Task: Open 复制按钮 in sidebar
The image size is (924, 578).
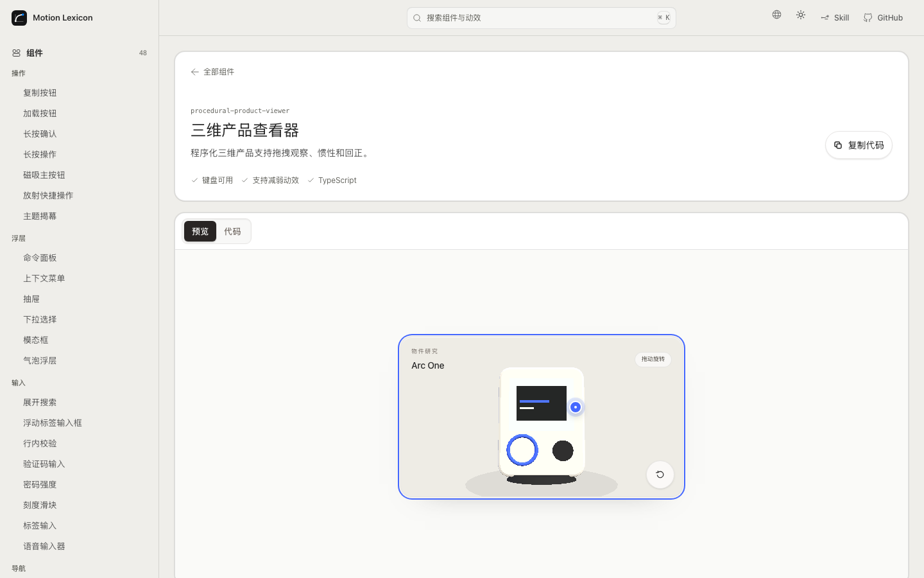Action: 40,93
